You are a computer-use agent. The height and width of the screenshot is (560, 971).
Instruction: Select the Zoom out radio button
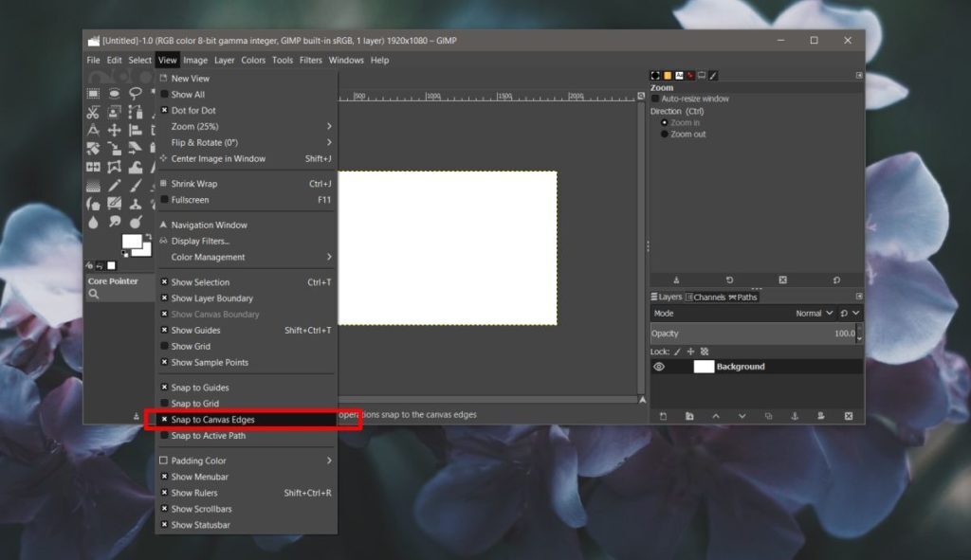pyautogui.click(x=667, y=133)
